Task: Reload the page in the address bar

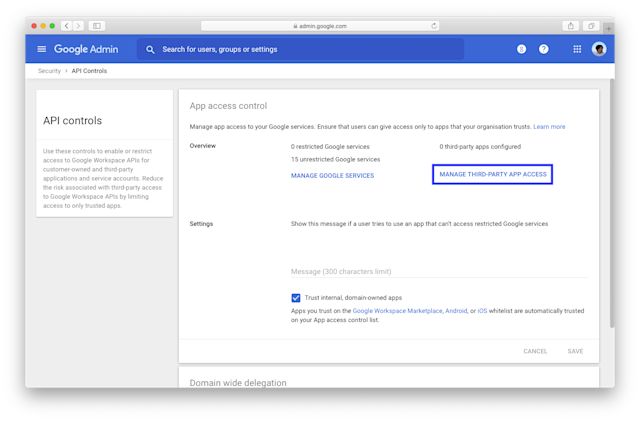Action: (x=433, y=26)
